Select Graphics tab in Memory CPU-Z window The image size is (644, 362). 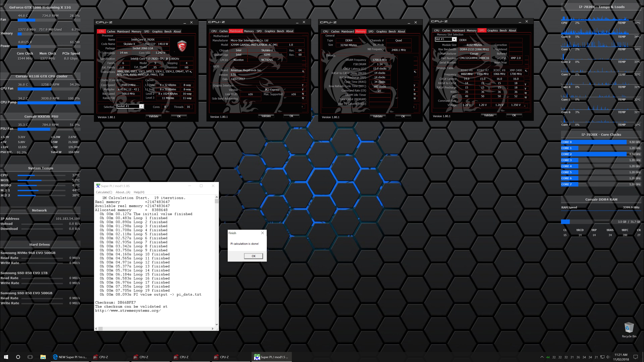381,32
